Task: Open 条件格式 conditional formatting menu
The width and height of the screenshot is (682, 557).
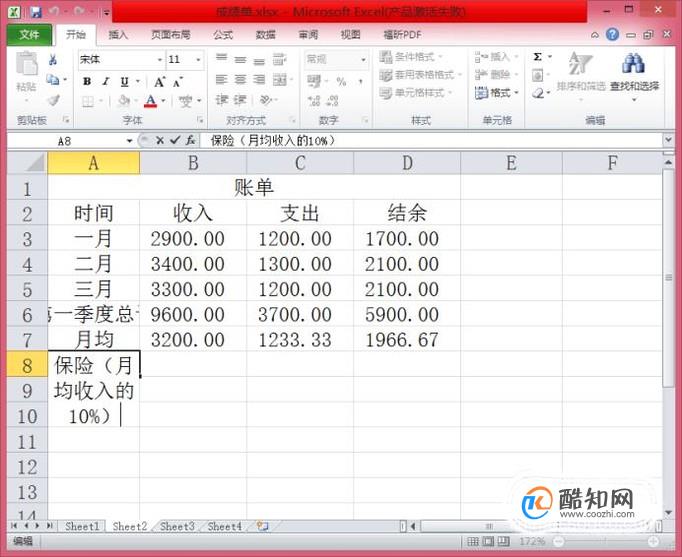Action: (x=411, y=57)
